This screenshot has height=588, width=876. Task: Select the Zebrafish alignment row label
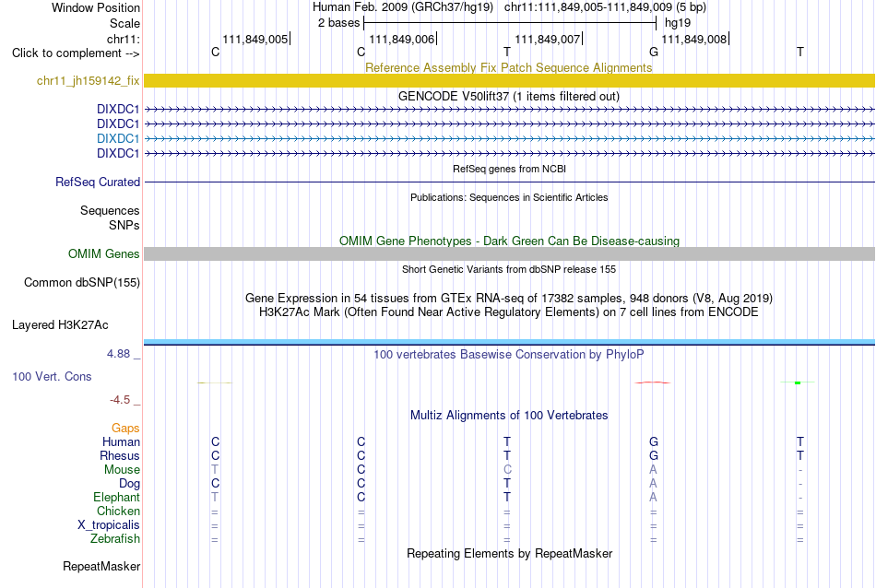(x=115, y=539)
